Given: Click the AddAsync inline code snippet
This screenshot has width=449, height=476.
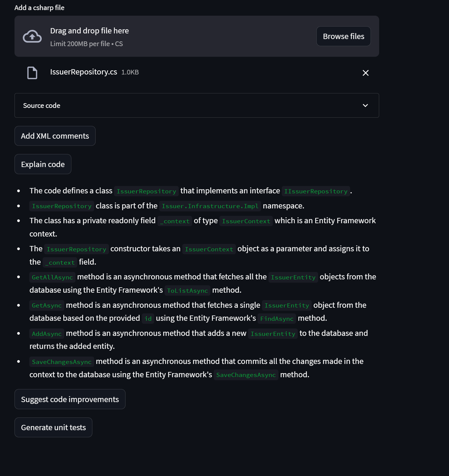Looking at the screenshot, I should pos(47,334).
